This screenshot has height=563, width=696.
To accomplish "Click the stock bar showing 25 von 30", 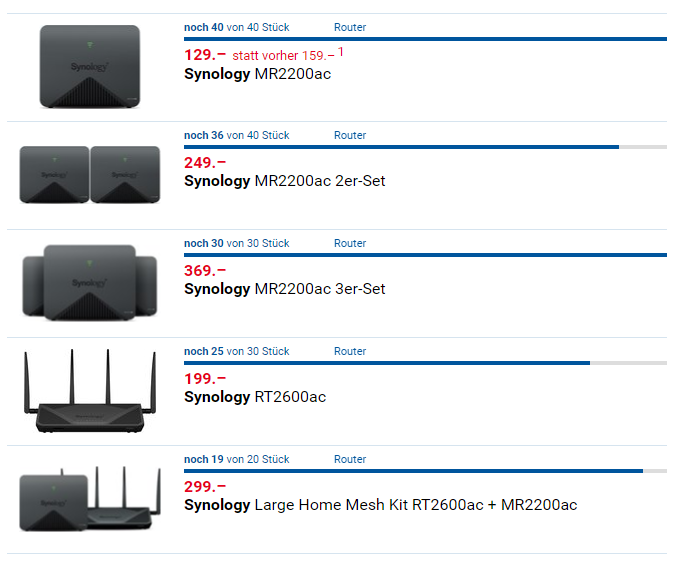I will (425, 363).
